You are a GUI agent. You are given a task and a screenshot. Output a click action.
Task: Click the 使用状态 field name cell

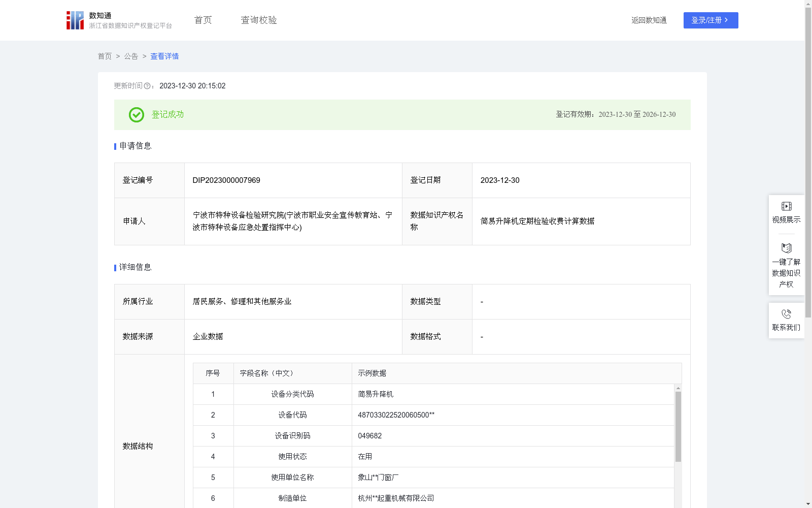tap(292, 457)
